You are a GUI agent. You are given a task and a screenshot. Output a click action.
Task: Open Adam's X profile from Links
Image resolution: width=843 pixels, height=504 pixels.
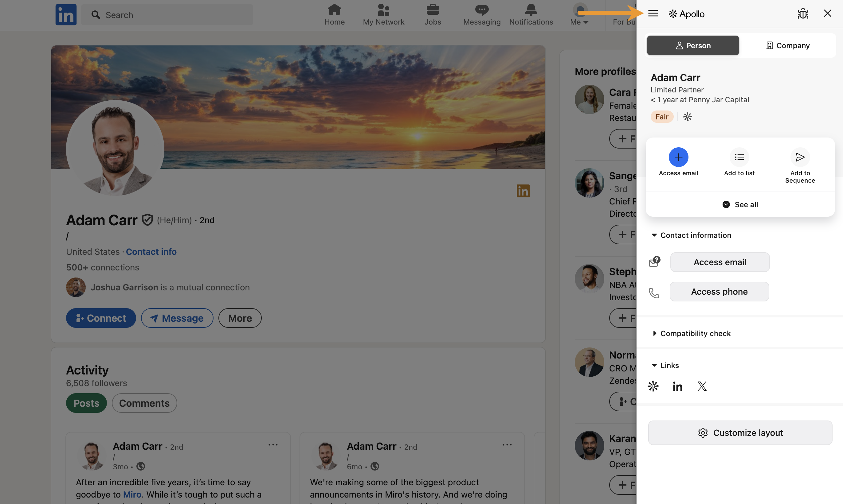tap(702, 386)
